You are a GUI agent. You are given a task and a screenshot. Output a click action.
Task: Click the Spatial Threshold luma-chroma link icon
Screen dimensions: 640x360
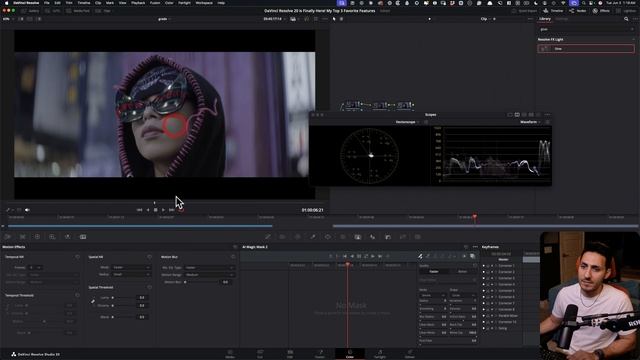click(x=93, y=302)
